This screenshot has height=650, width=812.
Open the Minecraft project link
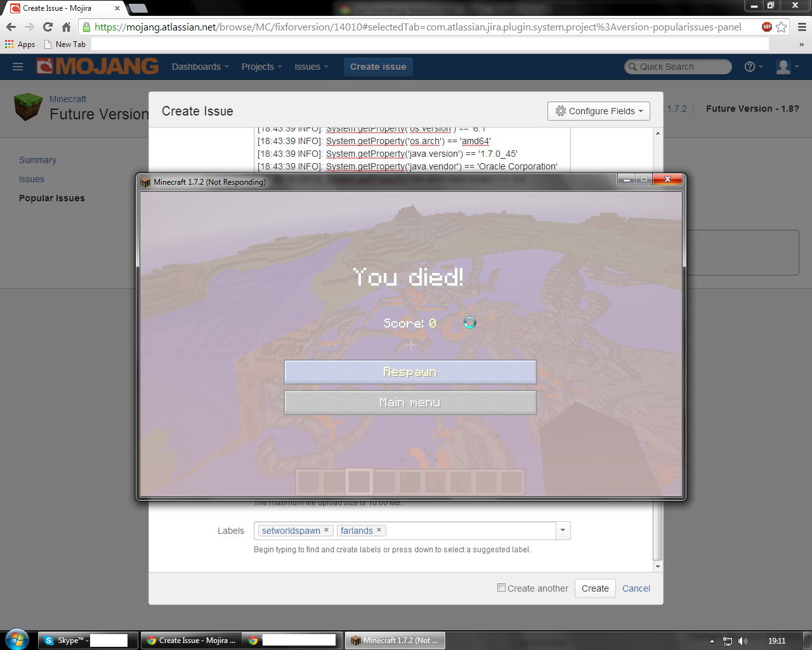point(68,99)
